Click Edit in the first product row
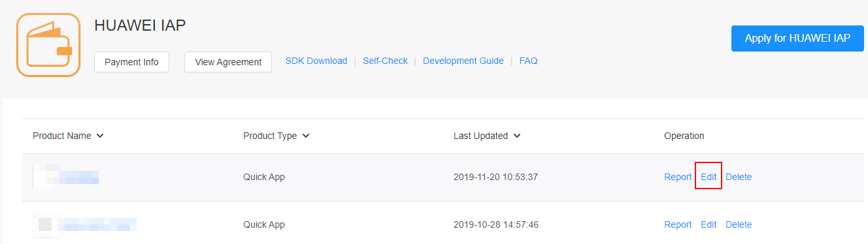868x244 pixels. [x=709, y=177]
